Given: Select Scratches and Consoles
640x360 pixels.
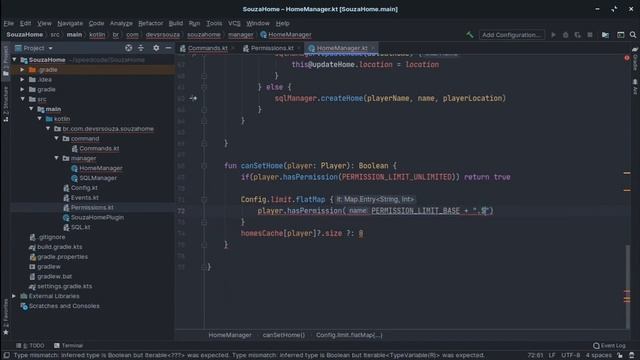Looking at the screenshot, I should click(64, 306).
